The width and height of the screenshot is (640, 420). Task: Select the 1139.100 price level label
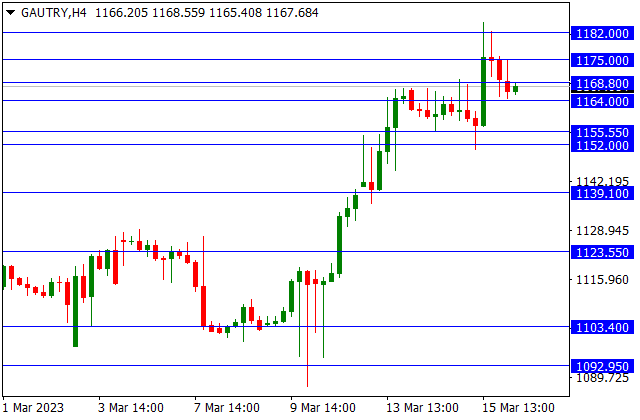[602, 193]
